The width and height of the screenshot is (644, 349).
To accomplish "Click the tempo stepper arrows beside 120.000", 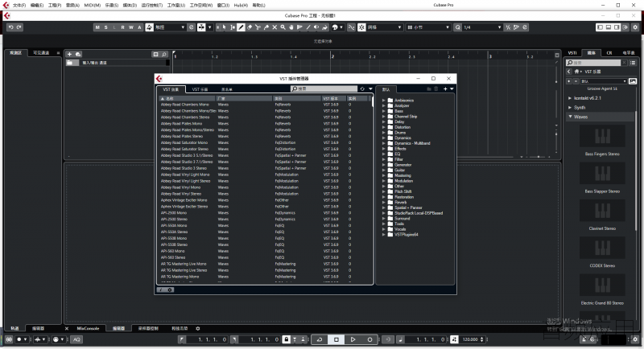I will point(481,339).
